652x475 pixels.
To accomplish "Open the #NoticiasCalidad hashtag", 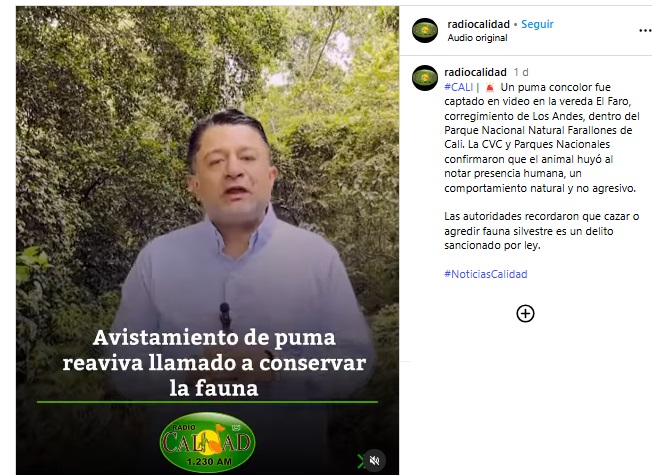I will pos(486,274).
